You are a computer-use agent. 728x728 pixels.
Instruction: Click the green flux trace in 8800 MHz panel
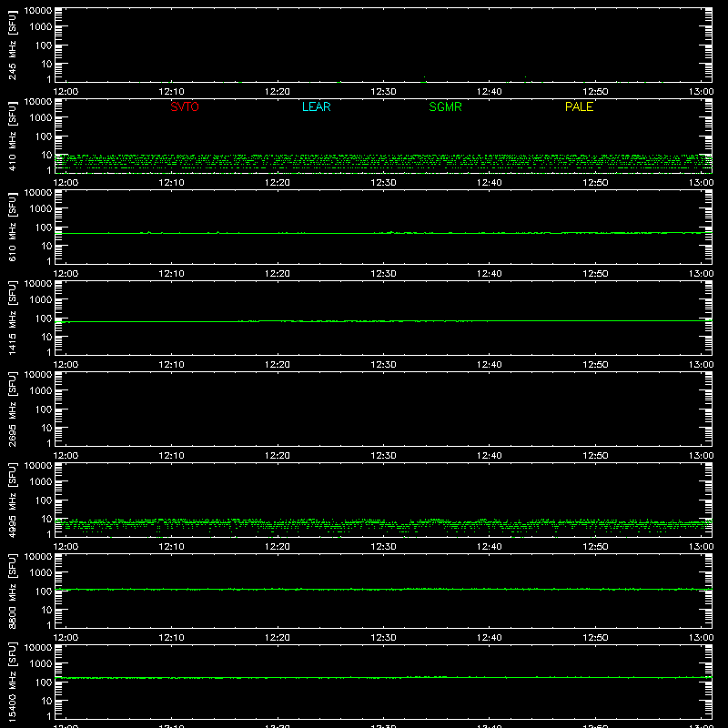point(383,589)
